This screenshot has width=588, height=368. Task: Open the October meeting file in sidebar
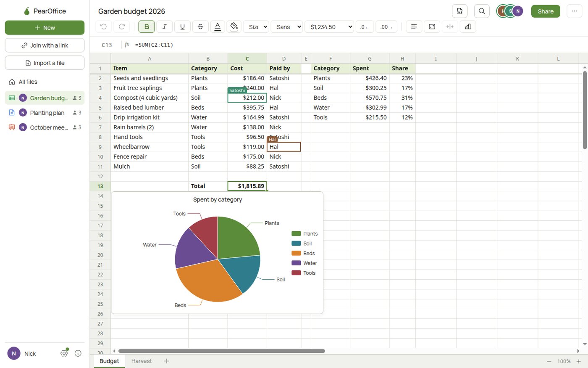click(x=45, y=127)
